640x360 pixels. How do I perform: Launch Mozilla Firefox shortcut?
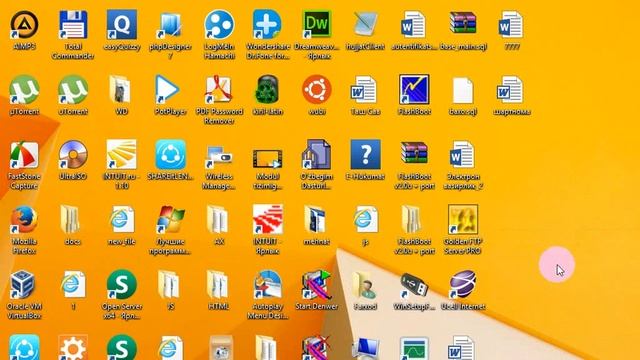pos(24,220)
